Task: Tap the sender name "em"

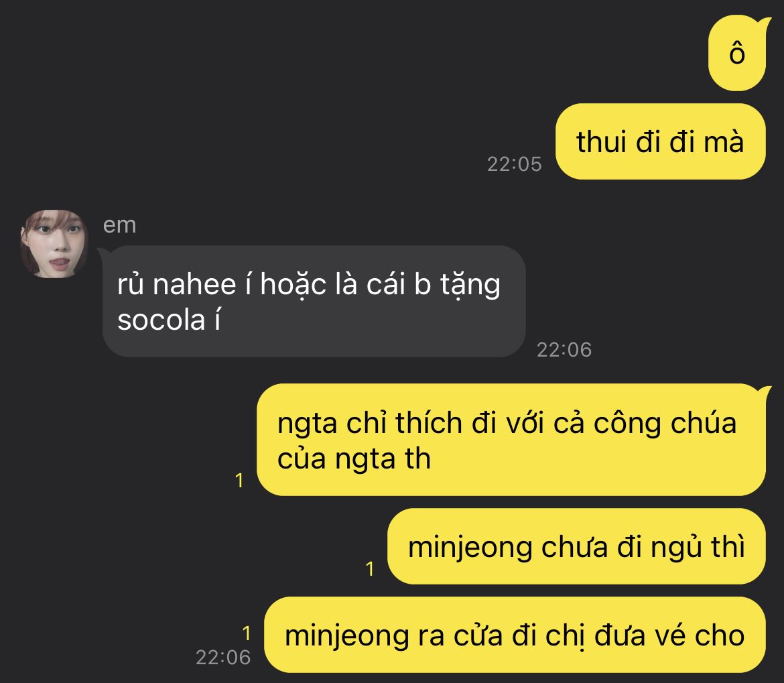Action: click(119, 225)
